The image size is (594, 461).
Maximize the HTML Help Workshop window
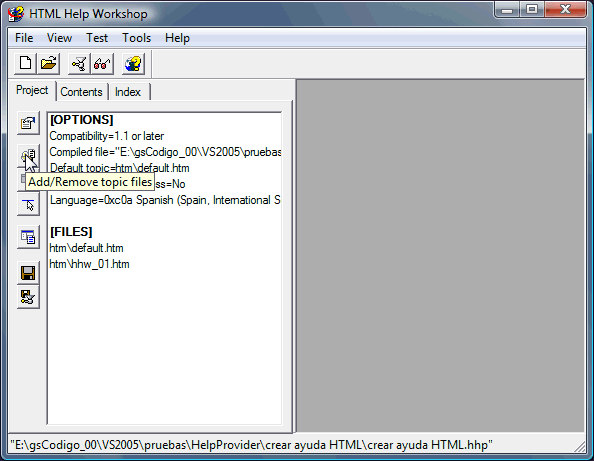532,9
